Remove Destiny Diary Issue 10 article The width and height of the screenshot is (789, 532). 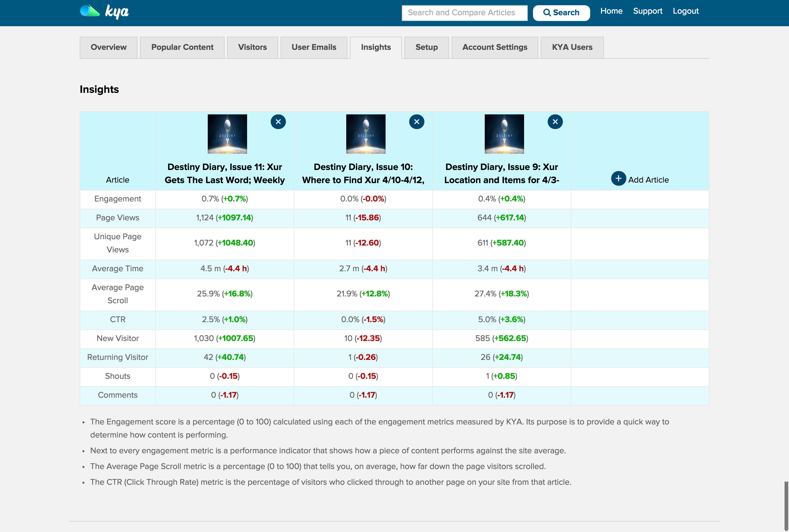click(417, 122)
